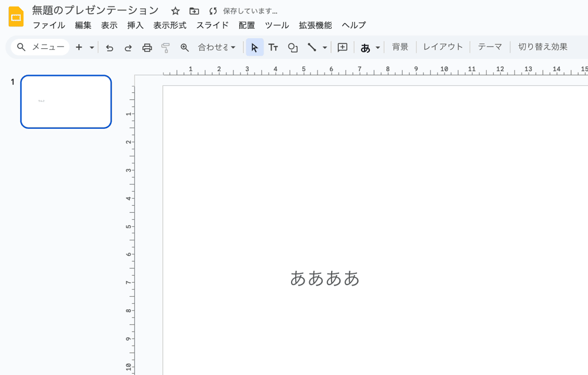588x375 pixels.
Task: Click the add comment icon
Action: (x=343, y=48)
